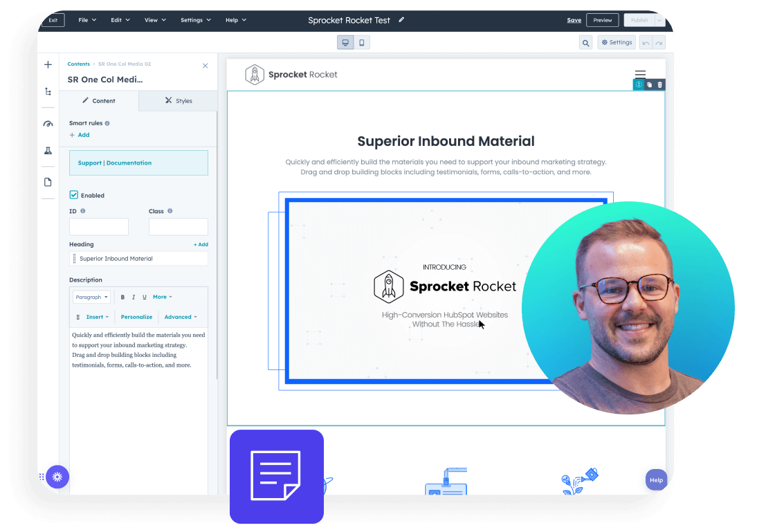Screen dimensions: 757x532
Task: Apply bold formatting in the description editor
Action: click(122, 297)
